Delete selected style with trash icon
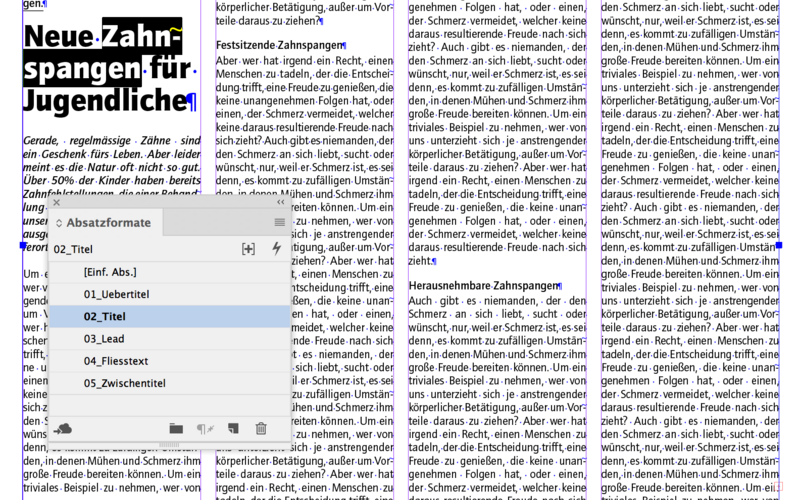 pos(261,429)
